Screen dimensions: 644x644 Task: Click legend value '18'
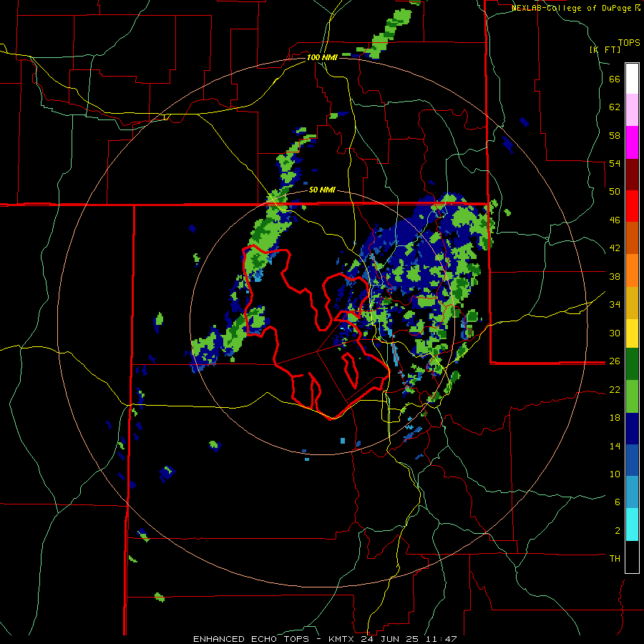click(x=615, y=418)
